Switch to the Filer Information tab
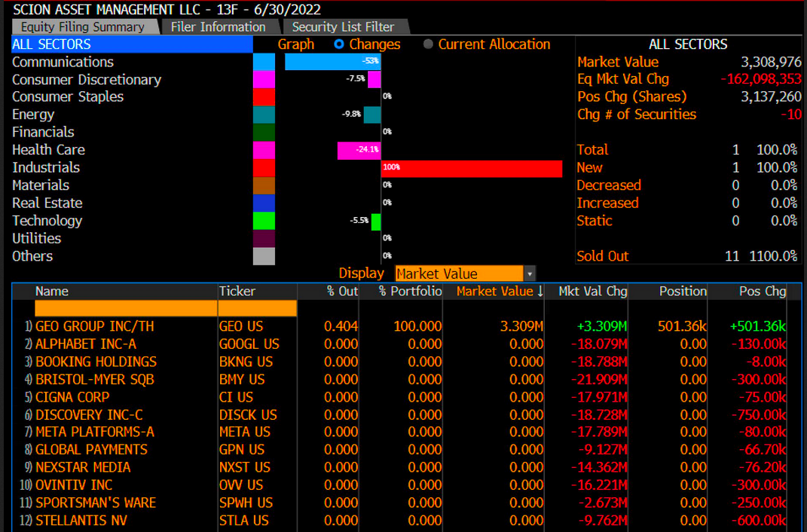Screen dimensions: 807x532 click(220, 27)
